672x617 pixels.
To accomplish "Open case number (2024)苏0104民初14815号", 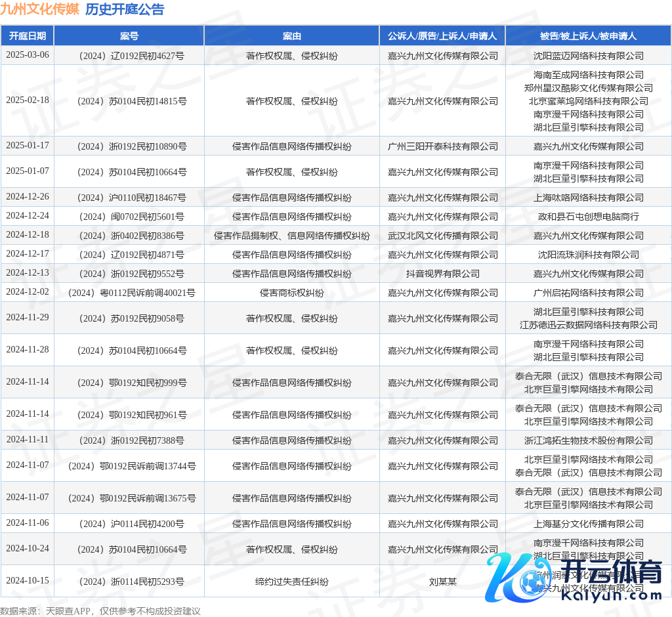I will click(129, 101).
